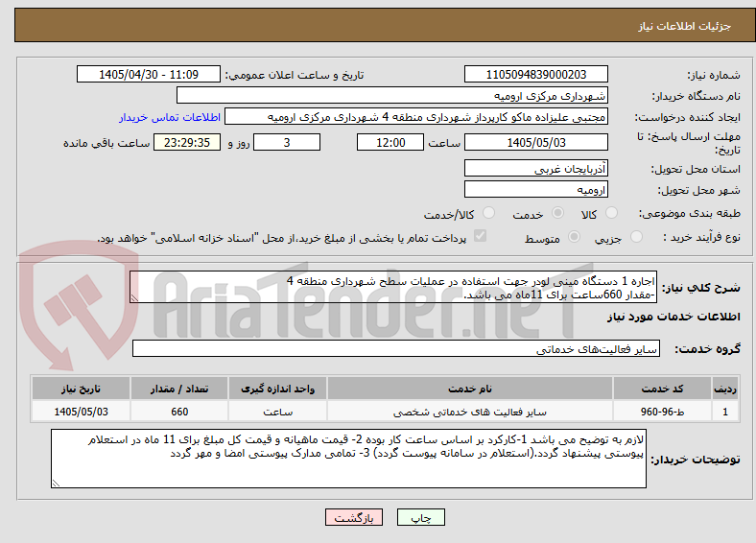
Task: Toggle the اسناد خزانه اسلامی payment checkbox
Action: click(x=481, y=236)
